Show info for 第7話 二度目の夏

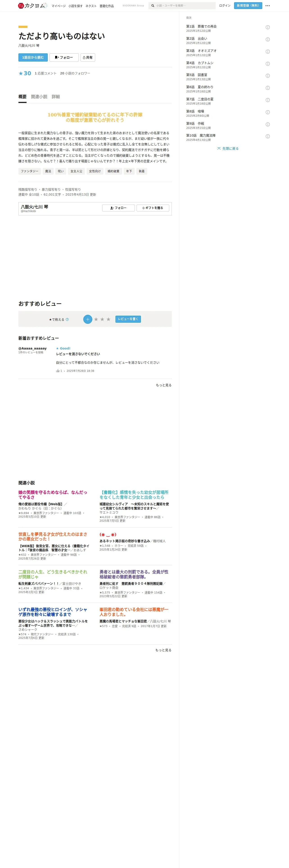[x=267, y=100]
